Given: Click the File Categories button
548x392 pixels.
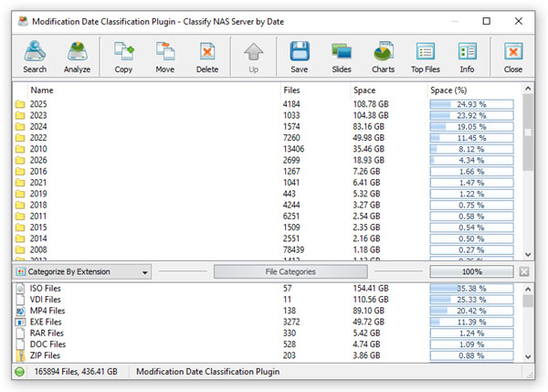Looking at the screenshot, I should click(x=290, y=271).
